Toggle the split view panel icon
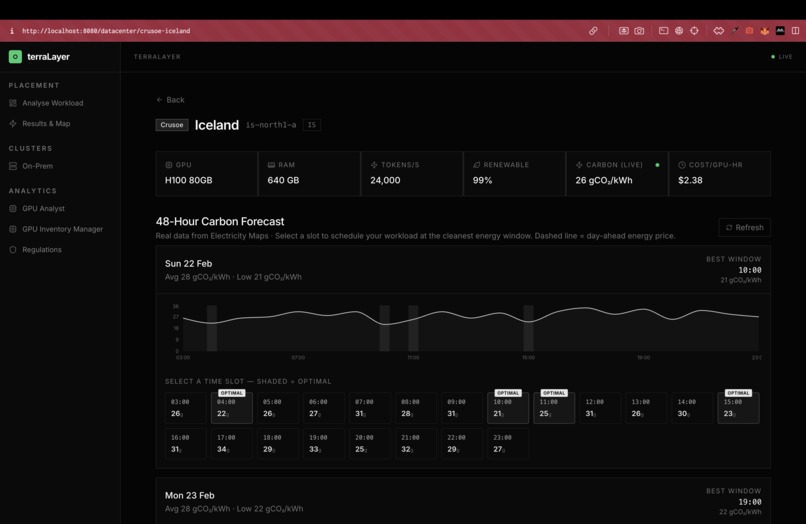Screen dimensions: 806x524 (795, 31)
